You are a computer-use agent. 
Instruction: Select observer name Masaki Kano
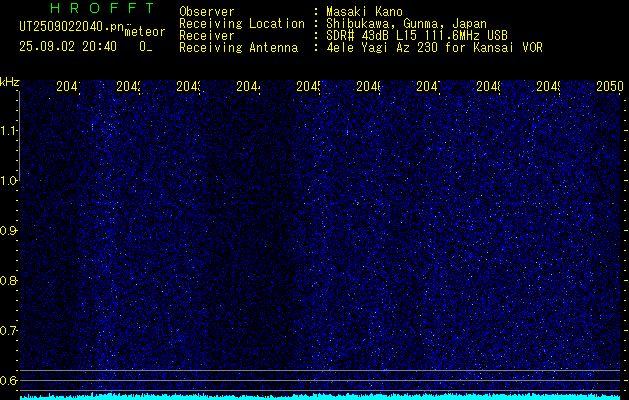point(364,11)
